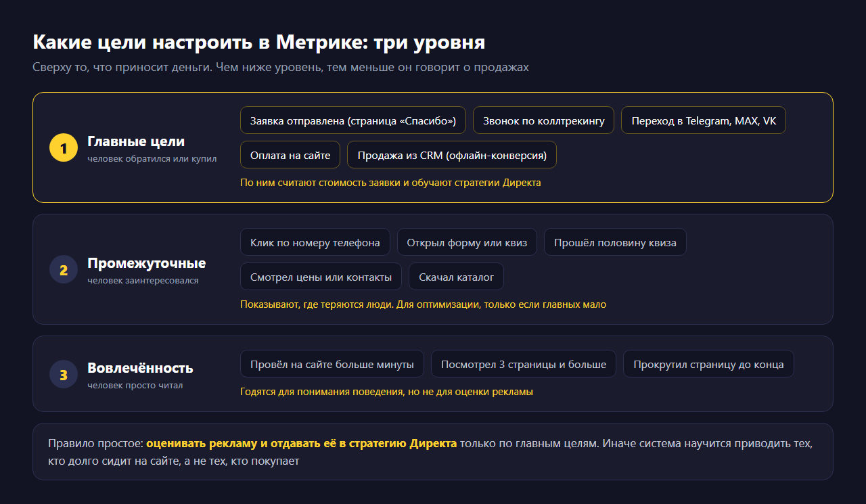The height and width of the screenshot is (504, 866).
Task: Click the «Вовлечённость» level heading
Action: [140, 368]
